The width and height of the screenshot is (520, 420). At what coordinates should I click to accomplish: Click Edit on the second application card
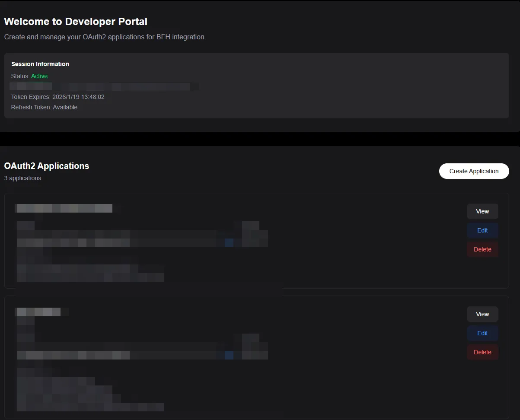[x=482, y=333]
